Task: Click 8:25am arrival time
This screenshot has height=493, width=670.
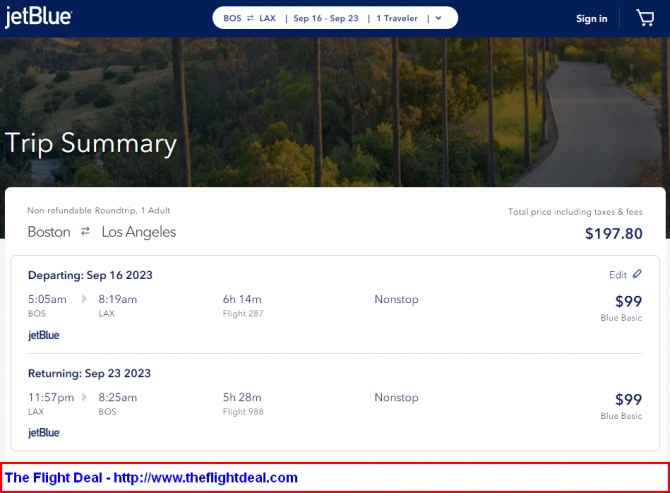Action: click(x=118, y=397)
